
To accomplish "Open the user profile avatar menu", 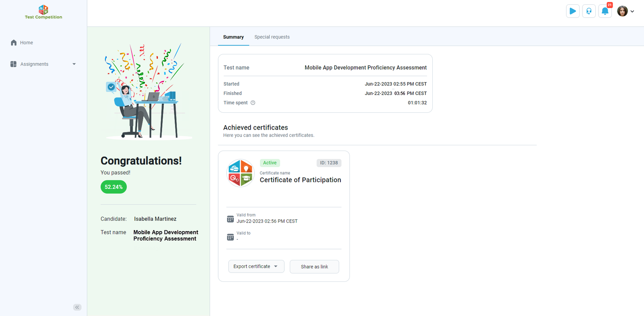I will [625, 11].
